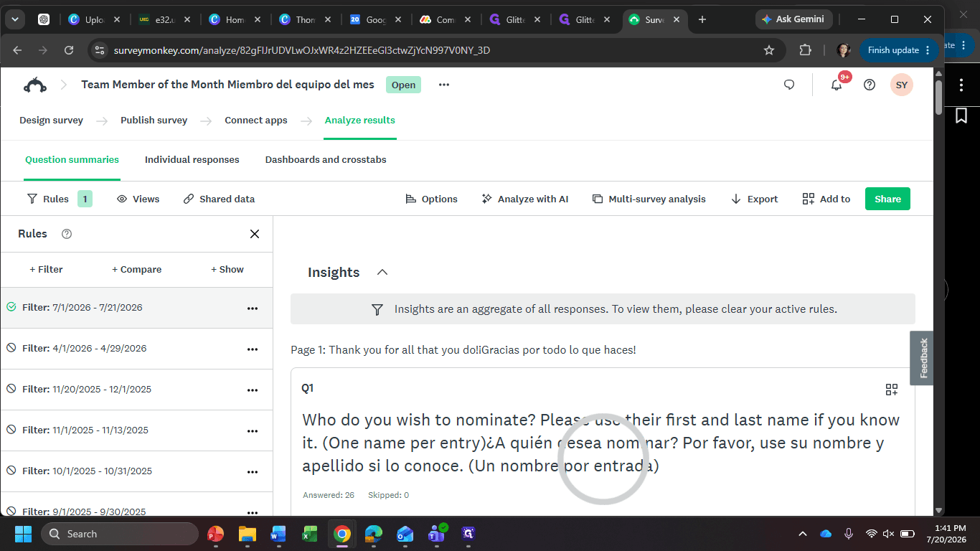Viewport: 980px width, 551px height.
Task: Bookmark this page with the star
Action: point(769,50)
